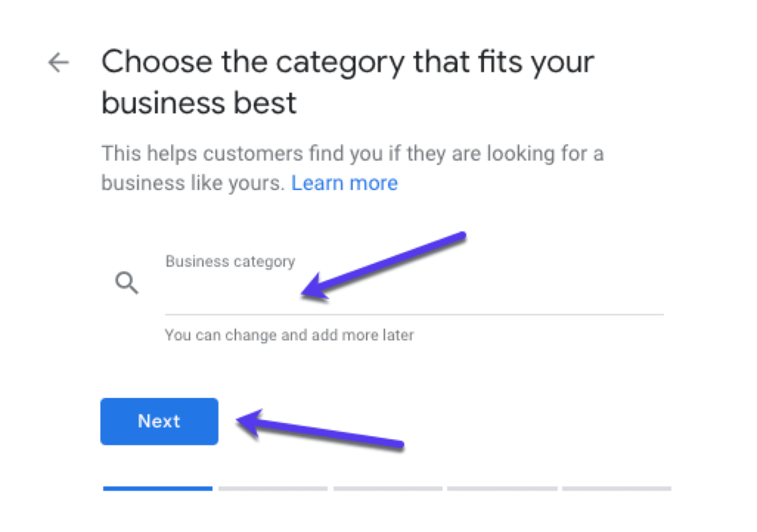Open the Learn more link

tap(345, 183)
